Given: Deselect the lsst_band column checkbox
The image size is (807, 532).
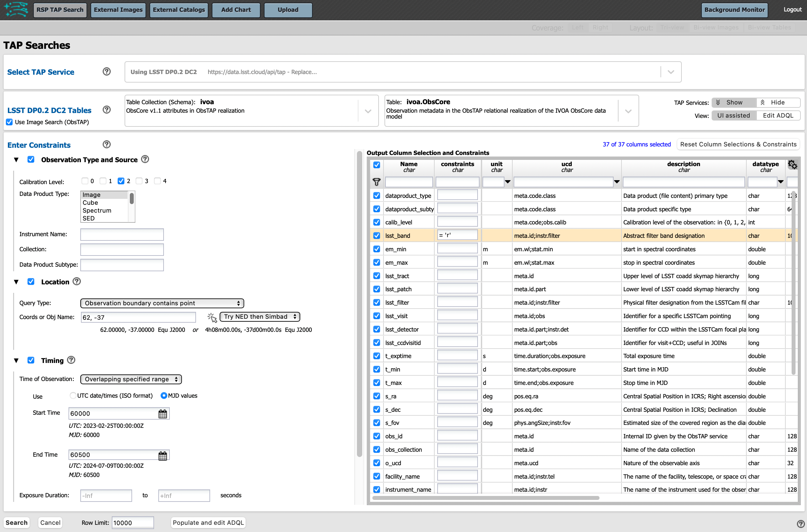Looking at the screenshot, I should [377, 236].
